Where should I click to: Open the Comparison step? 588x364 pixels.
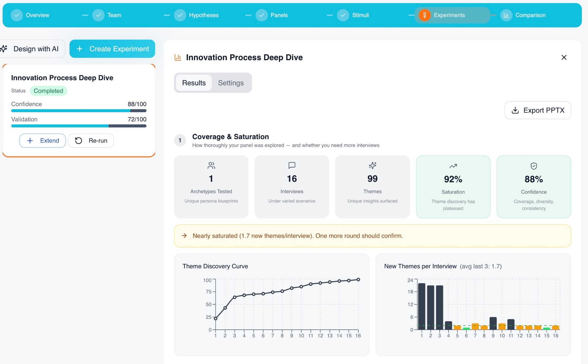click(x=523, y=15)
